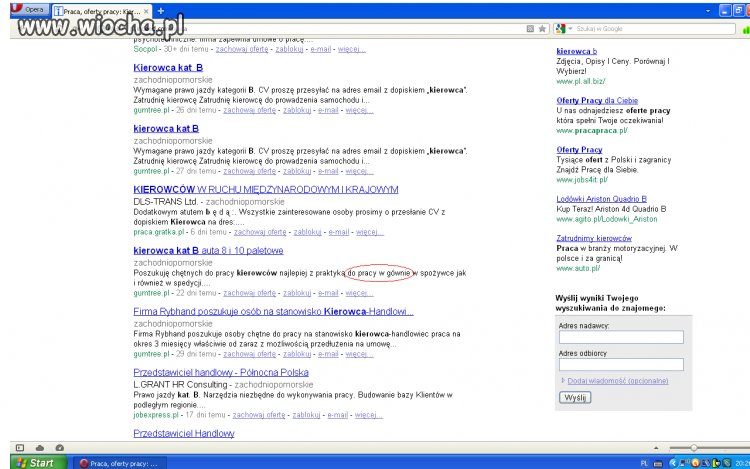Click zachowaj ofertę in the Socpol row
Viewport: 750px width, 469px height.
point(242,49)
